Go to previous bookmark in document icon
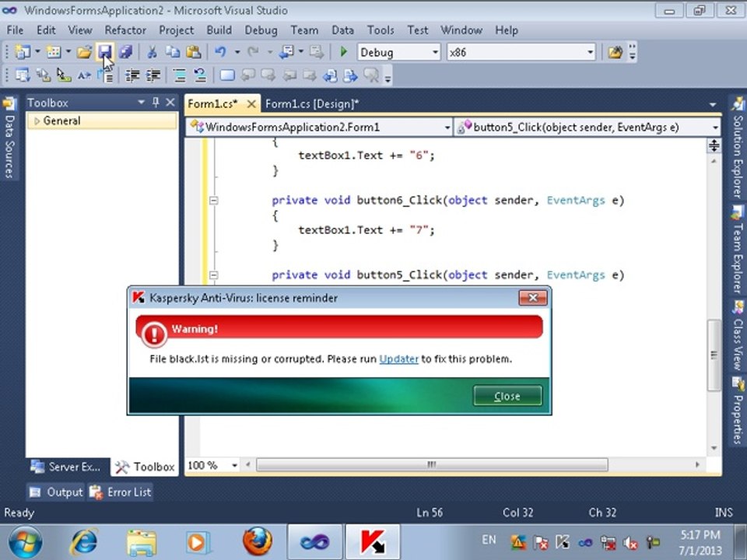This screenshot has height=560, width=747. click(330, 75)
